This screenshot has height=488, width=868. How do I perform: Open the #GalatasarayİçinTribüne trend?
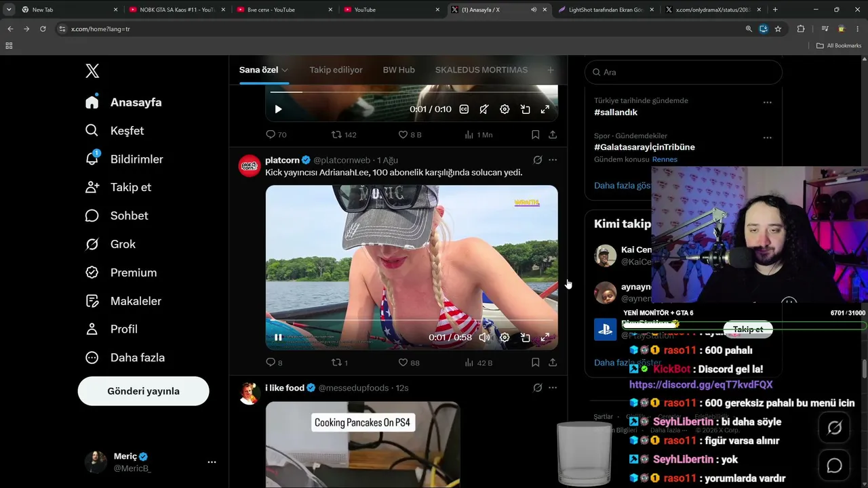pyautogui.click(x=644, y=147)
